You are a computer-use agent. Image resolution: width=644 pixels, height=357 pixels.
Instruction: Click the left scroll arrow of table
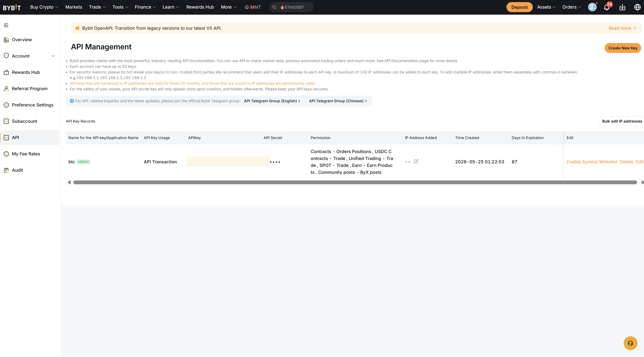coord(69,182)
